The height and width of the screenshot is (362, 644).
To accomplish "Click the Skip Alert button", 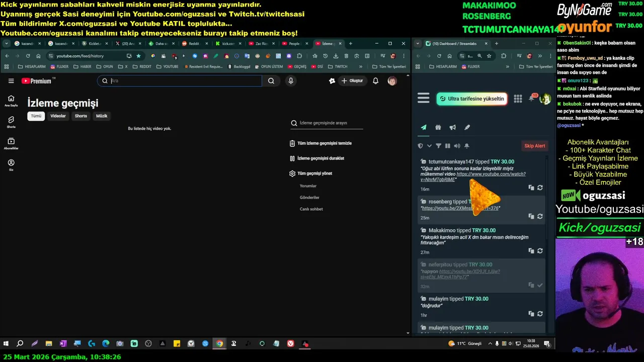I will tap(535, 146).
